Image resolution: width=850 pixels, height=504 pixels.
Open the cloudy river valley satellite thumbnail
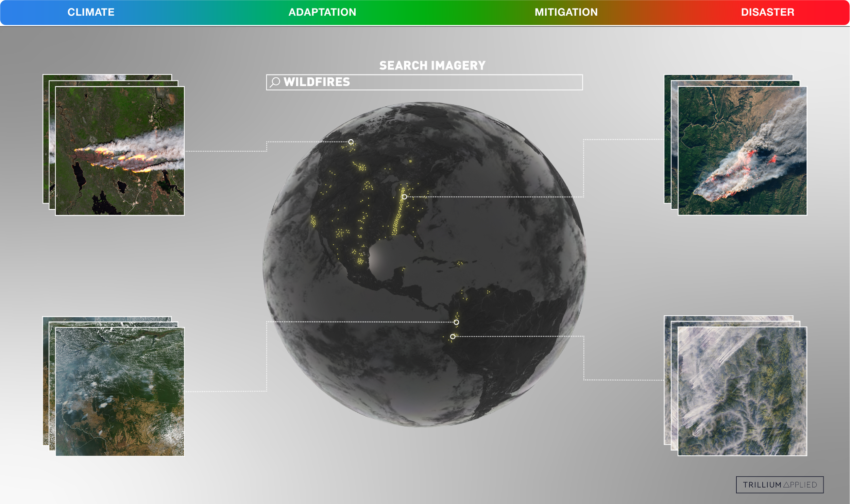click(742, 391)
